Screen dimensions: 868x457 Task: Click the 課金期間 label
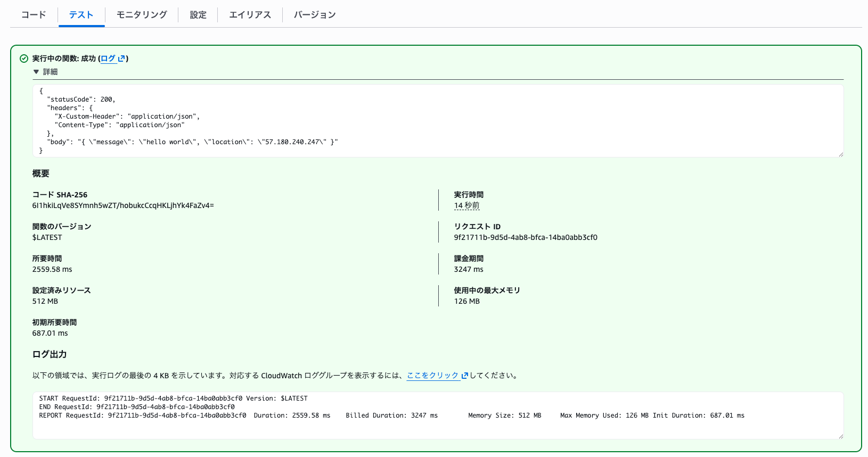[x=469, y=259]
